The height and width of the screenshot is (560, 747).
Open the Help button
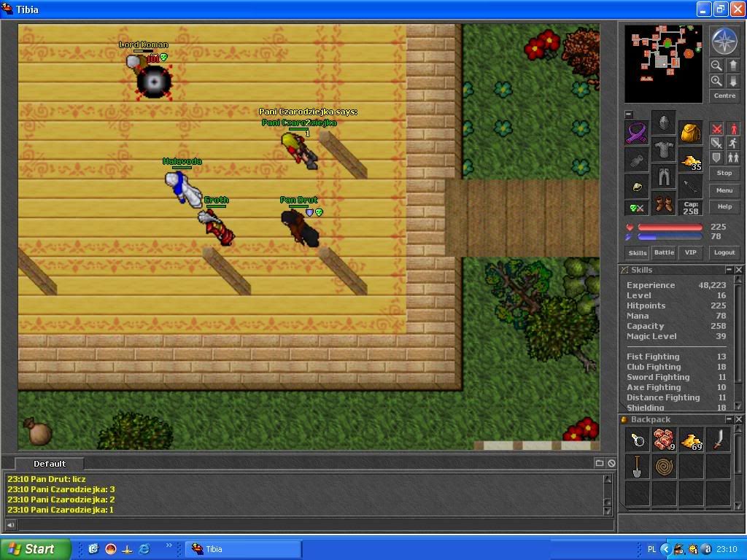tap(724, 206)
